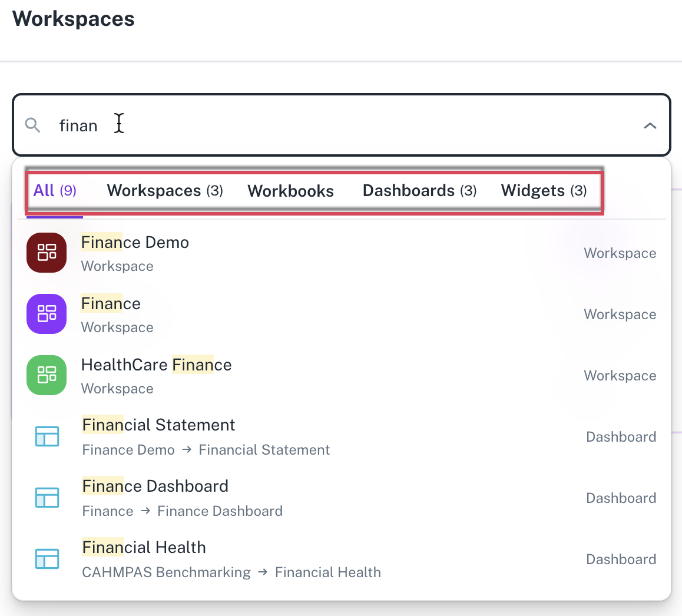Click path text CAHMPAS Benchmarking → Financial Health
This screenshot has width=682, height=616.
click(x=231, y=572)
